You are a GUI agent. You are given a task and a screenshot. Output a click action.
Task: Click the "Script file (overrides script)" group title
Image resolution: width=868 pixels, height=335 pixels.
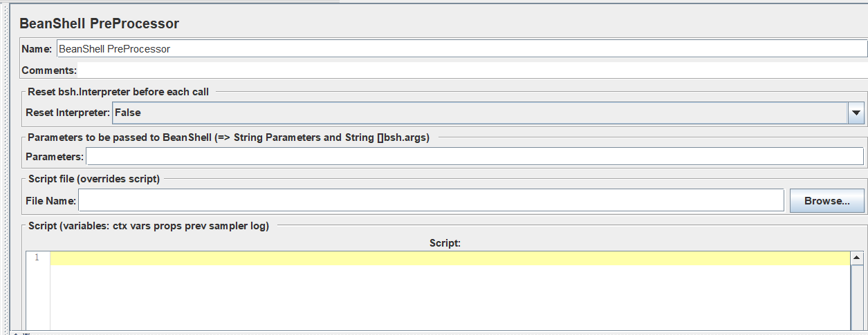click(94, 179)
